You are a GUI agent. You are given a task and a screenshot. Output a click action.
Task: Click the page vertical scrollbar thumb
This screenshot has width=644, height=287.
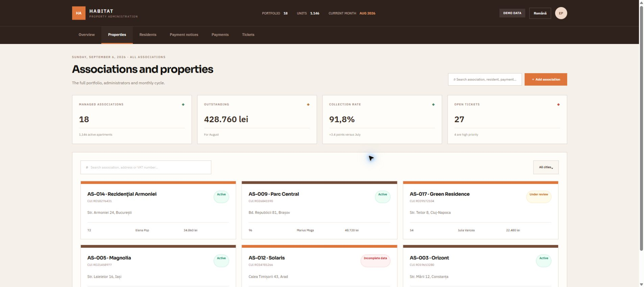click(641, 129)
